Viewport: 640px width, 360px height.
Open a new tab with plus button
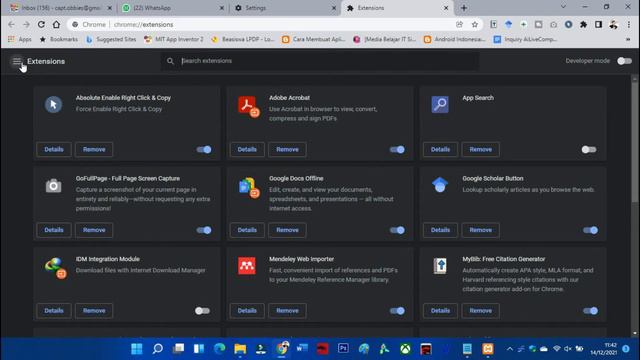click(x=464, y=8)
